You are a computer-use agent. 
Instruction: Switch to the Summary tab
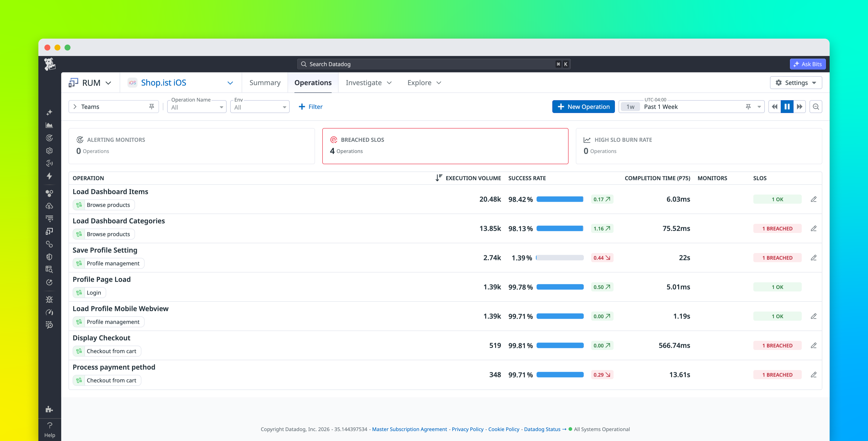(x=265, y=83)
